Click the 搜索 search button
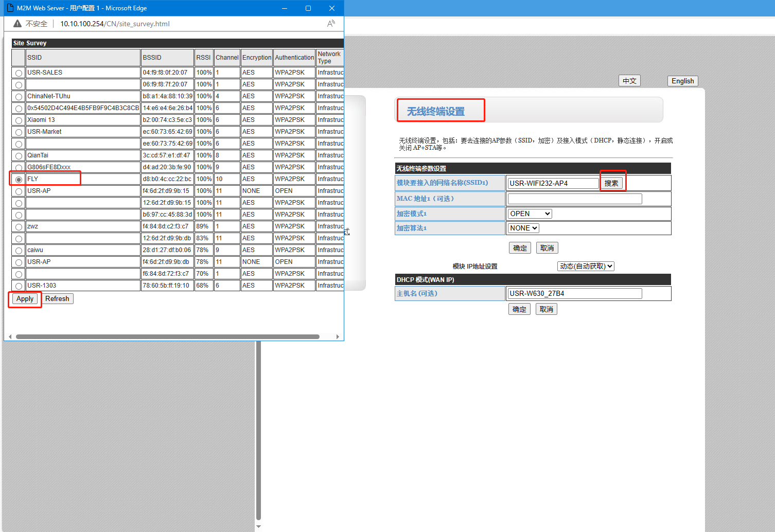Viewport: 775px width, 532px height. pyautogui.click(x=611, y=183)
